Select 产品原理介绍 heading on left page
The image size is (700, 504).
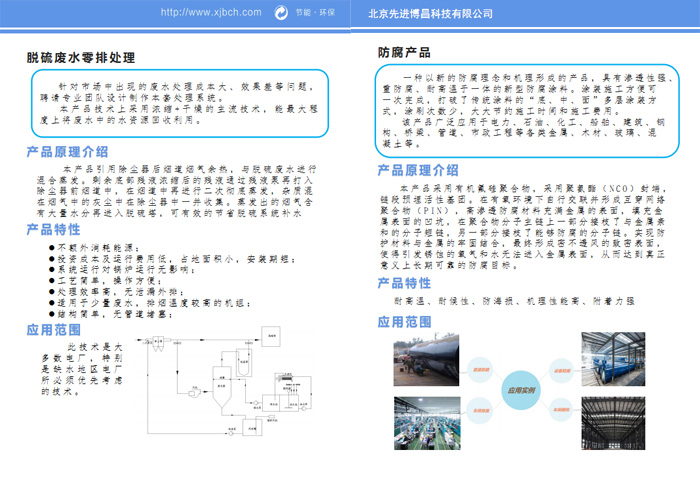67,152
